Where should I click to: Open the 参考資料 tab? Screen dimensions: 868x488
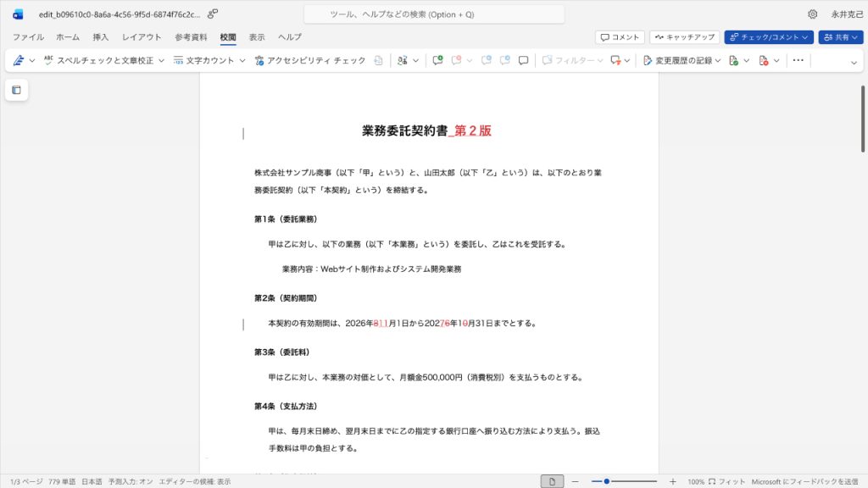pos(191,37)
